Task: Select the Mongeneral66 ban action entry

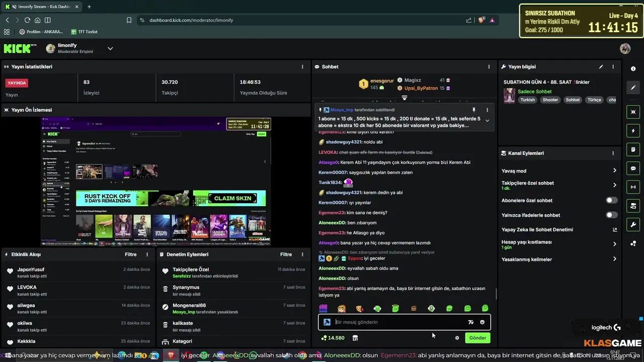Action: pos(233,308)
